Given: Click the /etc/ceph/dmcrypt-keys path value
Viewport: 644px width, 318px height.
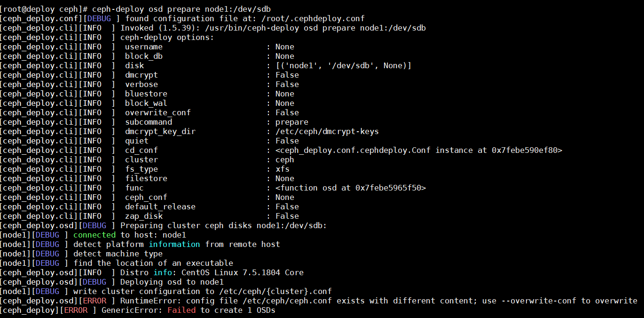Looking at the screenshot, I should 327,131.
